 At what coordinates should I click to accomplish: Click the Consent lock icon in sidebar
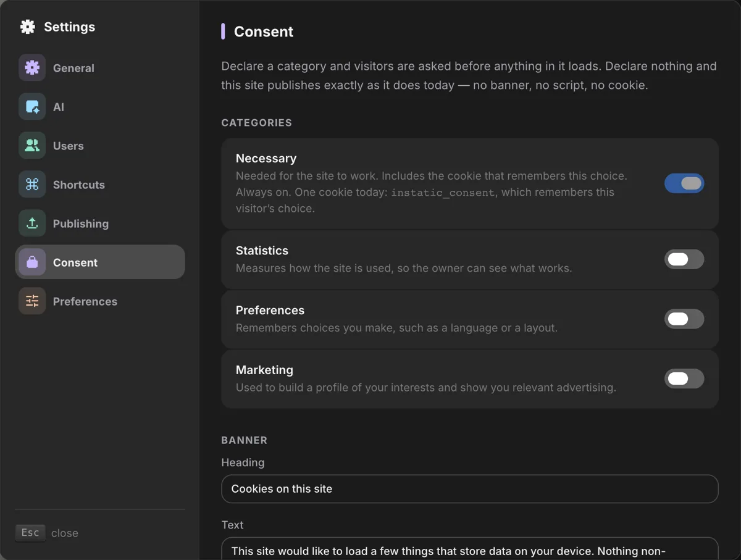(x=32, y=262)
